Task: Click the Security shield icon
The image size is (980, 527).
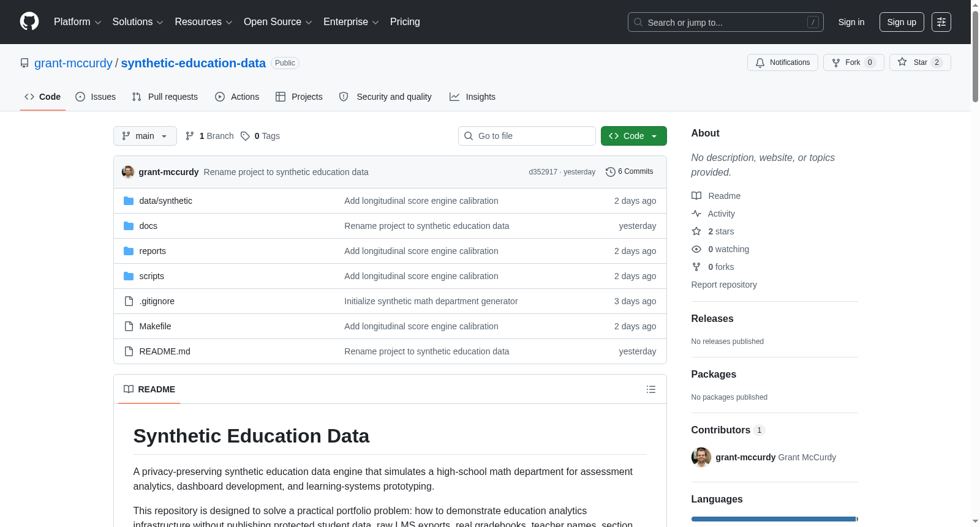Action: [344, 97]
